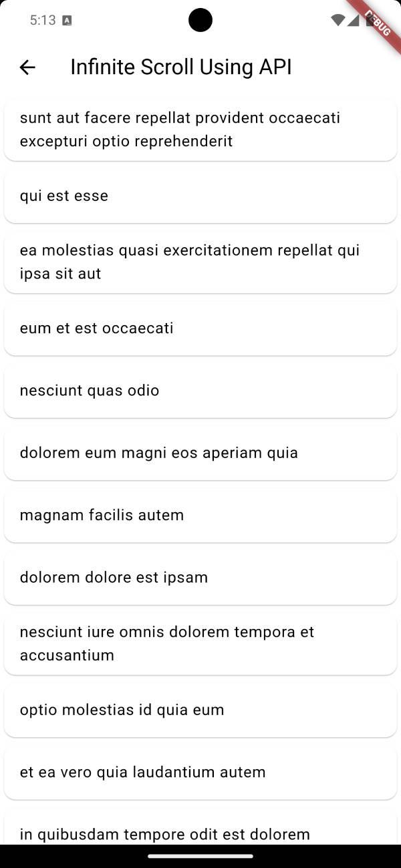Open 'et ea vero quia laudantium autem'
This screenshot has height=868, width=401.
(x=200, y=772)
